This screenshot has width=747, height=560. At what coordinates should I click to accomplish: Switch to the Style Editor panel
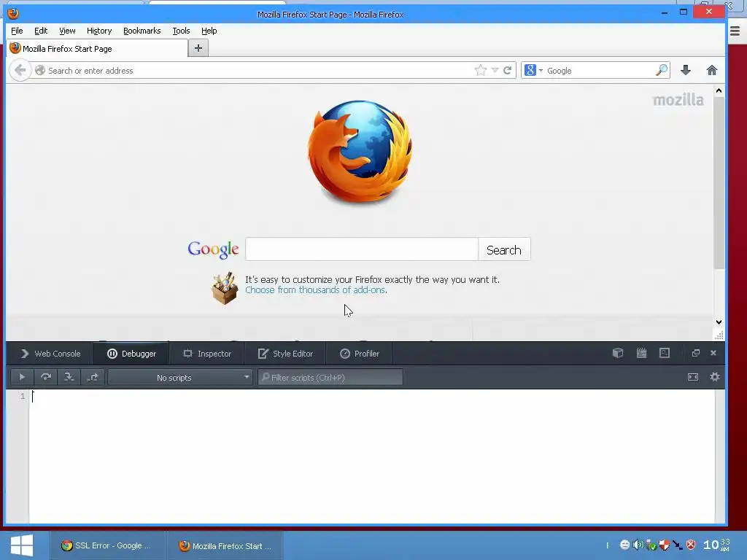pyautogui.click(x=285, y=354)
